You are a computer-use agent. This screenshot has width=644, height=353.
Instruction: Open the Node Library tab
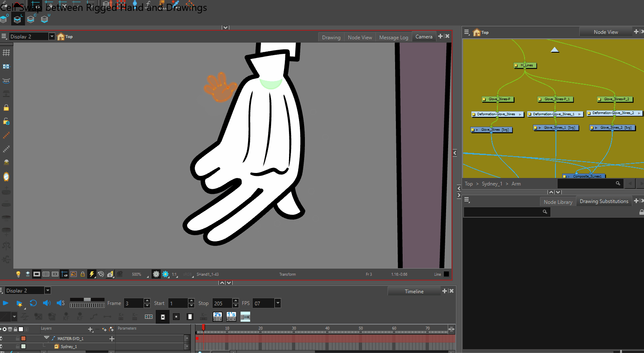coord(558,202)
